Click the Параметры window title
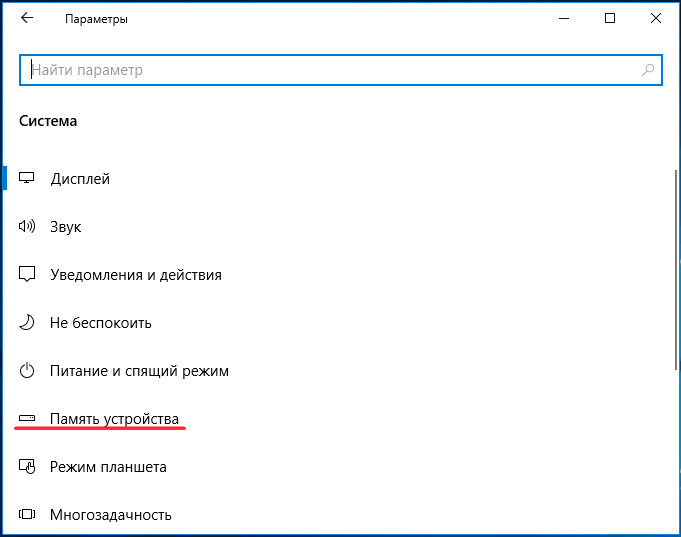Image resolution: width=681 pixels, height=537 pixels. point(96,19)
